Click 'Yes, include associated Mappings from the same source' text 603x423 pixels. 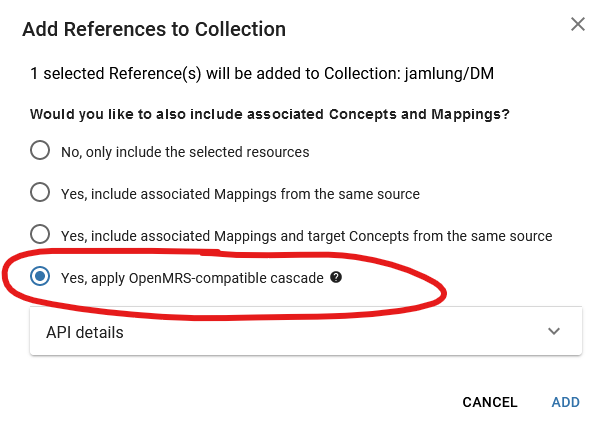point(240,194)
